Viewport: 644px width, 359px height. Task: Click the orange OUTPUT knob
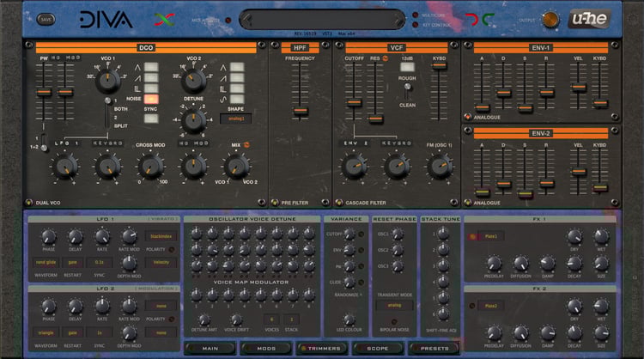point(550,20)
